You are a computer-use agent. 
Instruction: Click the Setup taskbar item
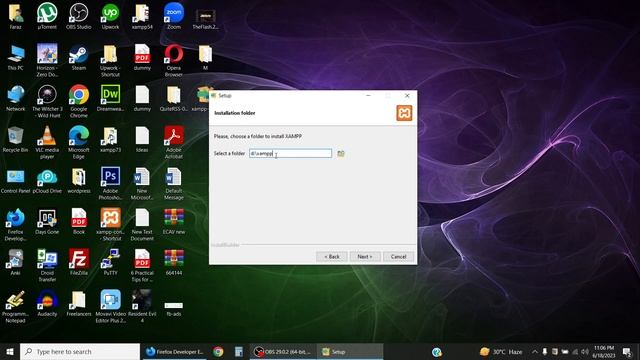[x=350, y=351]
